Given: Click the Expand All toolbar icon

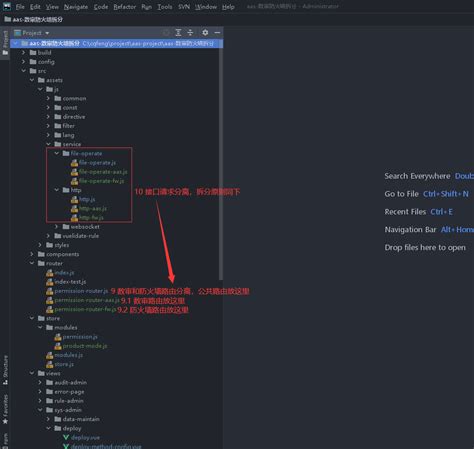Looking at the screenshot, I should tap(178, 33).
